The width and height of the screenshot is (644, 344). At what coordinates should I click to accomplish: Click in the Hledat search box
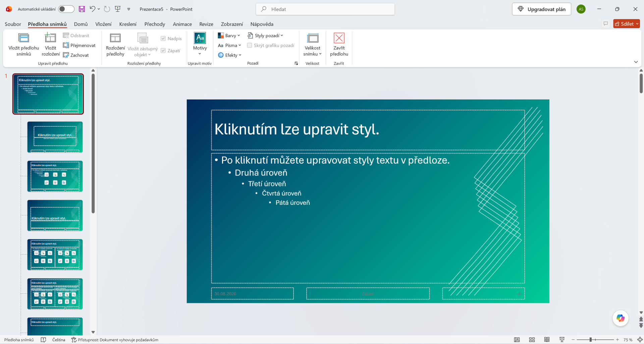point(325,9)
